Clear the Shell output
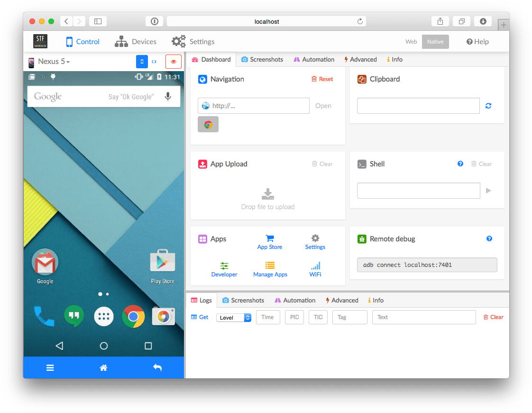Image resolution: width=532 pixels, height=413 pixels. point(481,164)
